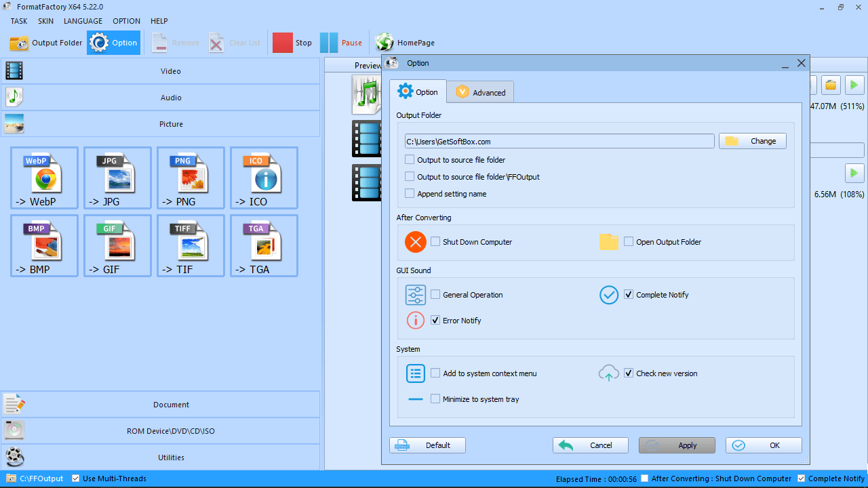Click the green play button in the 47.07M row
The height and width of the screenshot is (488, 868).
854,85
